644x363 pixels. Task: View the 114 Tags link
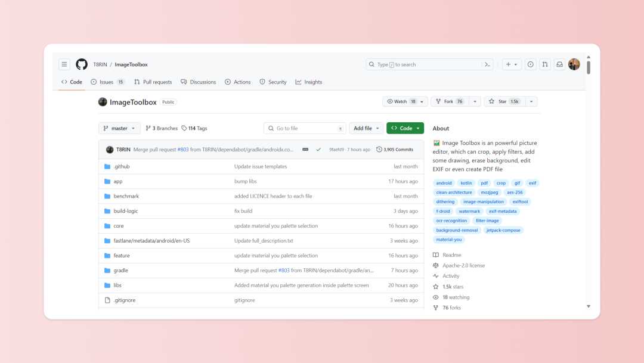point(194,128)
